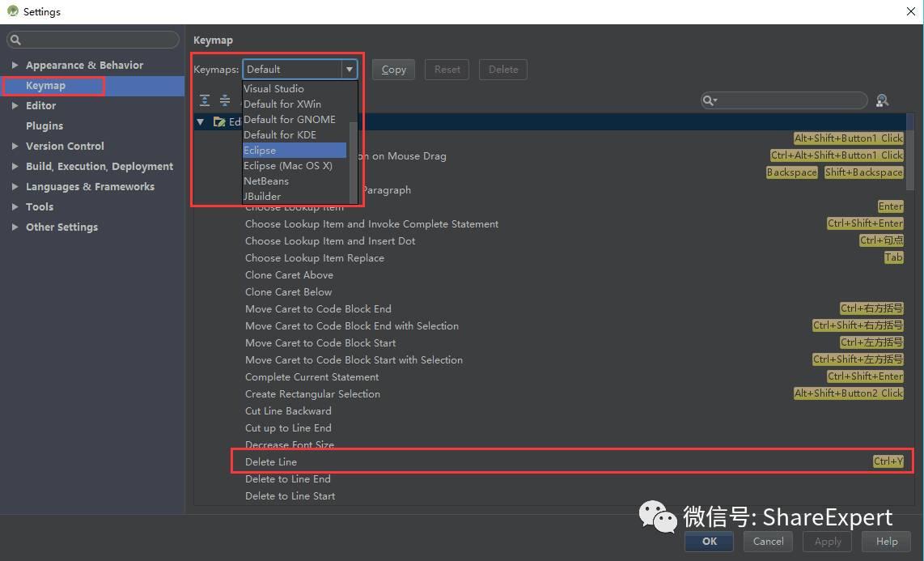The image size is (924, 561).
Task: Select Move Caret to Code Block Start
Action: coord(320,343)
